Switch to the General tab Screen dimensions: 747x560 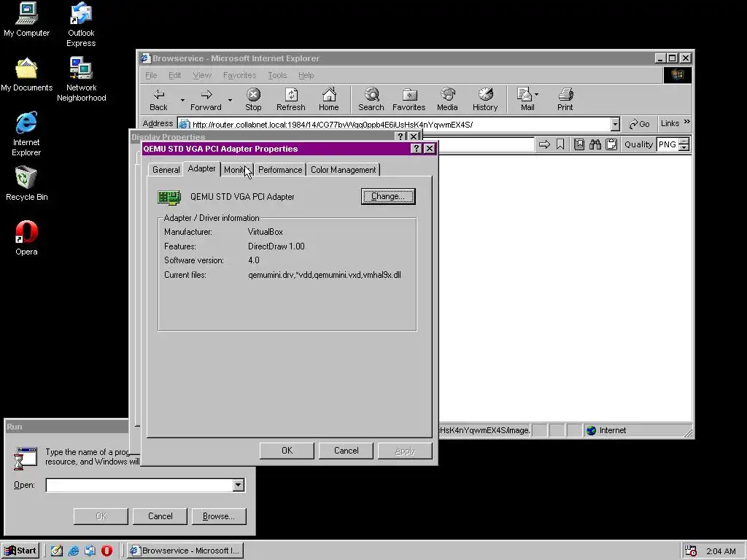click(x=166, y=170)
